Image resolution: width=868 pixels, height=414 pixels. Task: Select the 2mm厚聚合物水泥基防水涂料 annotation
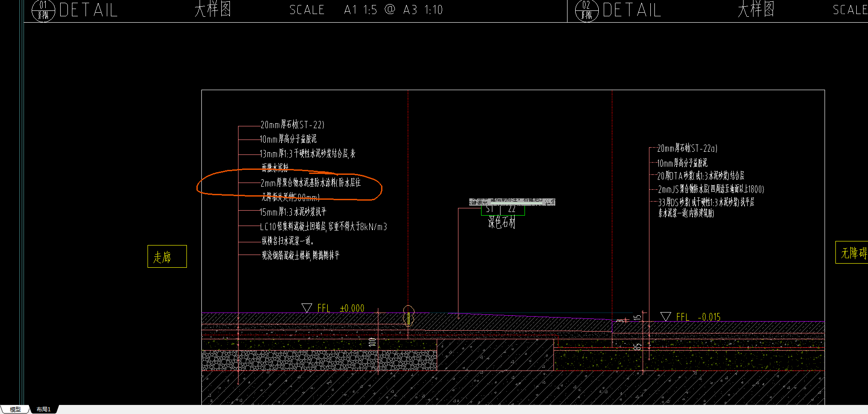click(x=310, y=183)
